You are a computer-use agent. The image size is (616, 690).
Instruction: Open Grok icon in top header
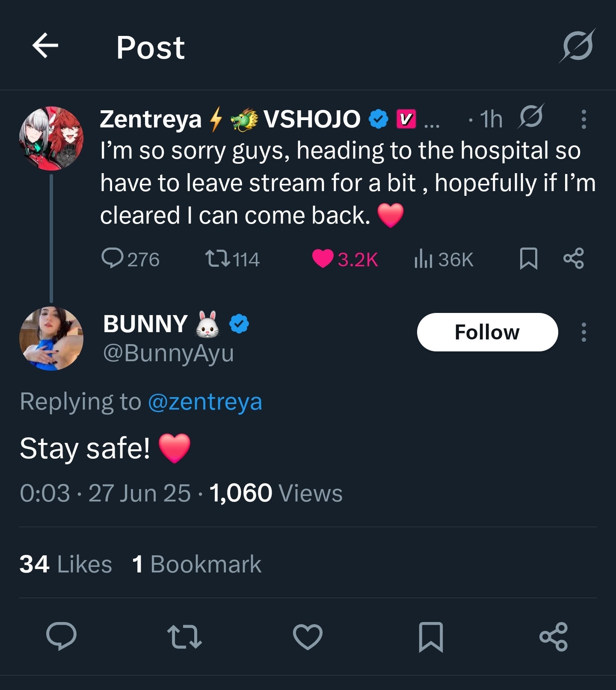point(577,46)
